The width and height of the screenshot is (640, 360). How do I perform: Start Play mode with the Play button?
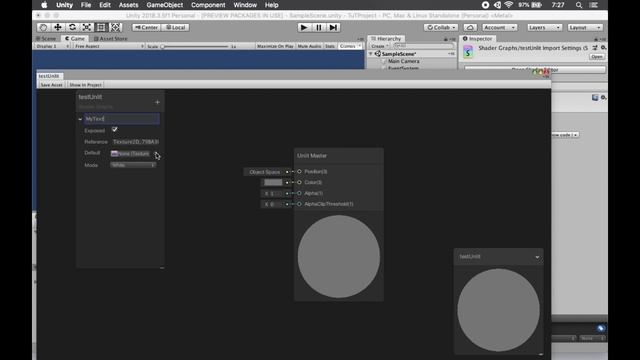tap(304, 27)
